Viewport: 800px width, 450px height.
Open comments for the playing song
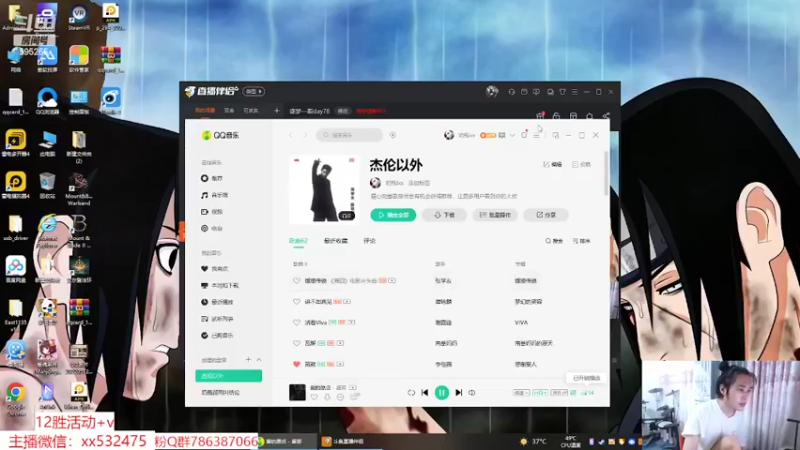tap(354, 397)
